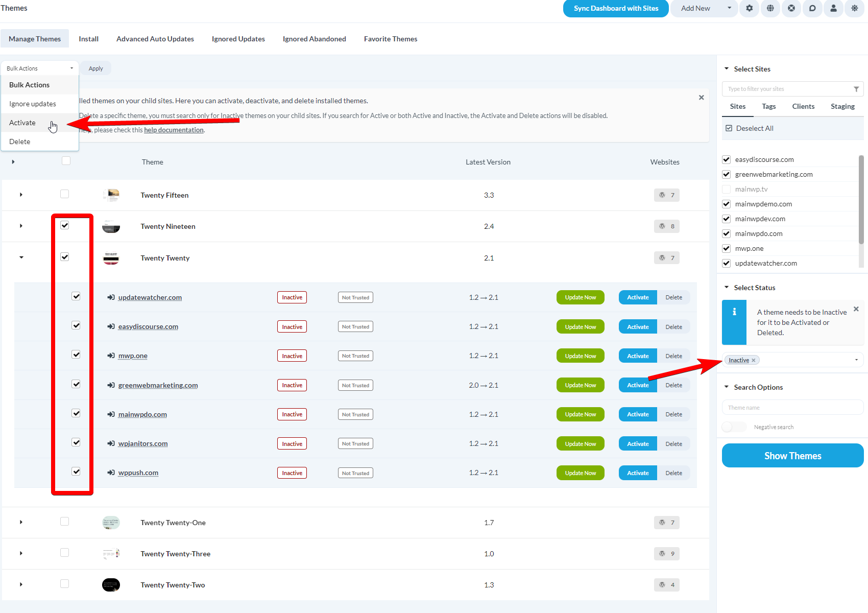Open the help documentation link
The width and height of the screenshot is (868, 613).
[x=174, y=130]
